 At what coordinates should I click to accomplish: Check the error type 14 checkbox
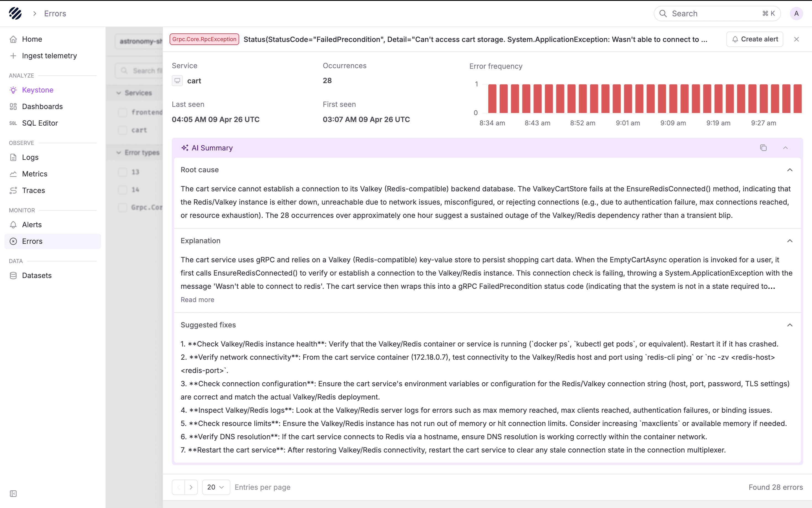click(x=123, y=190)
